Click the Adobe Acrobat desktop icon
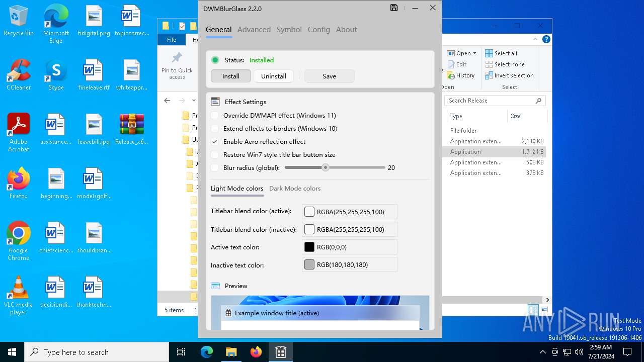Screen dimensions: 644x362 pyautogui.click(x=19, y=125)
